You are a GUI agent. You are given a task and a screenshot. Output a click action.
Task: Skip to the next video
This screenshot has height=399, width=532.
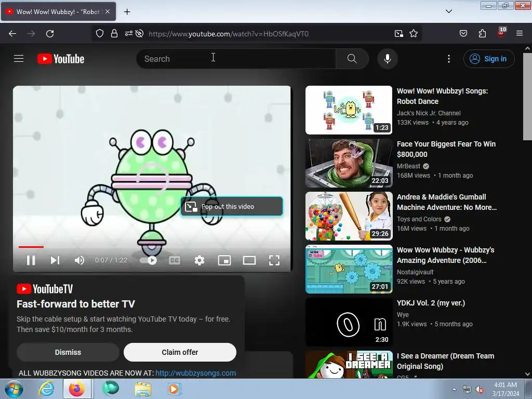[55, 260]
